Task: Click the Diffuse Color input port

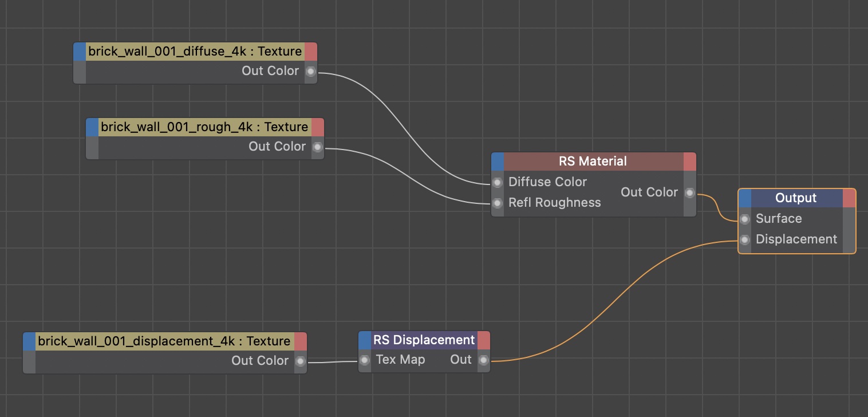Action: coord(498,183)
